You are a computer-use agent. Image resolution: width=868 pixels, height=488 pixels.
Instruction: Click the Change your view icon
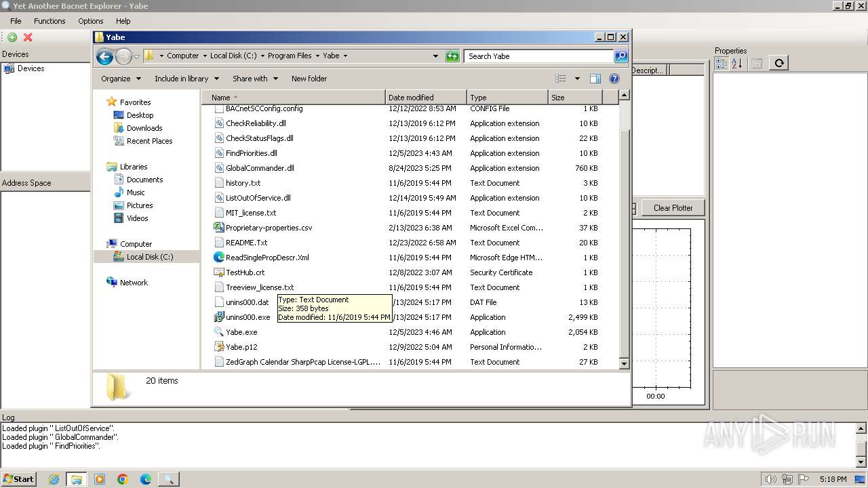560,79
